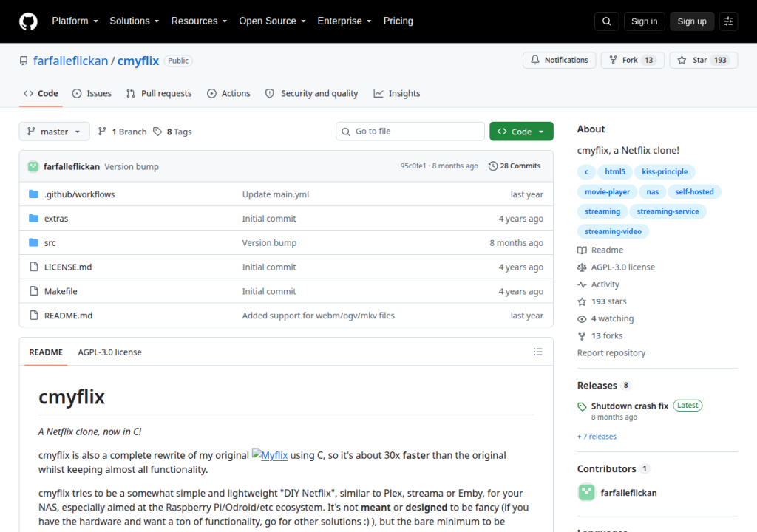Open the green Code dropdown button
Image resolution: width=757 pixels, height=532 pixels.
click(521, 132)
